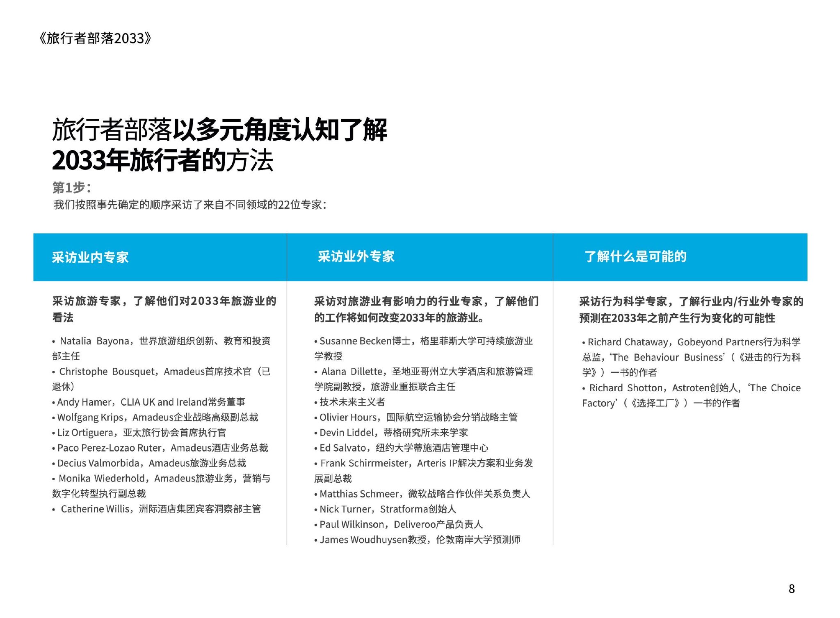The image size is (840, 618).
Task: Click the James Woudhuysen教授 entry
Action: point(417,540)
